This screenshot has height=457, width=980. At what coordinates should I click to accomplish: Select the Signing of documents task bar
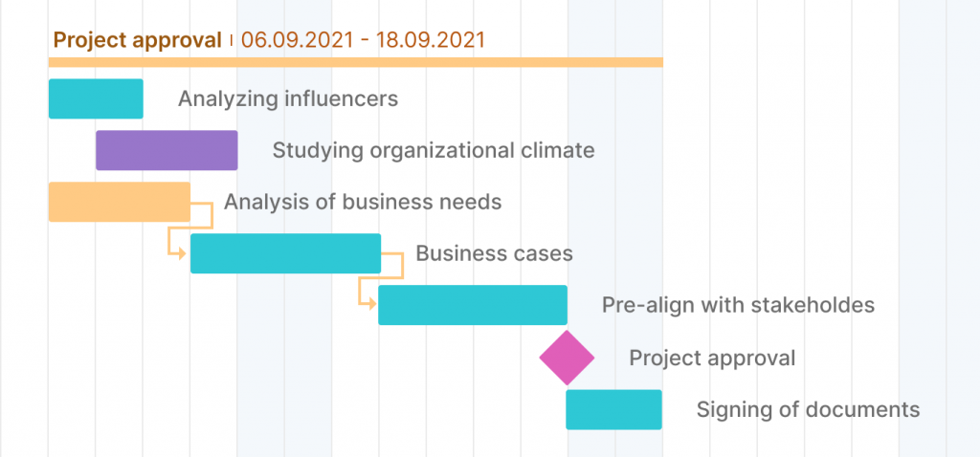coord(613,409)
